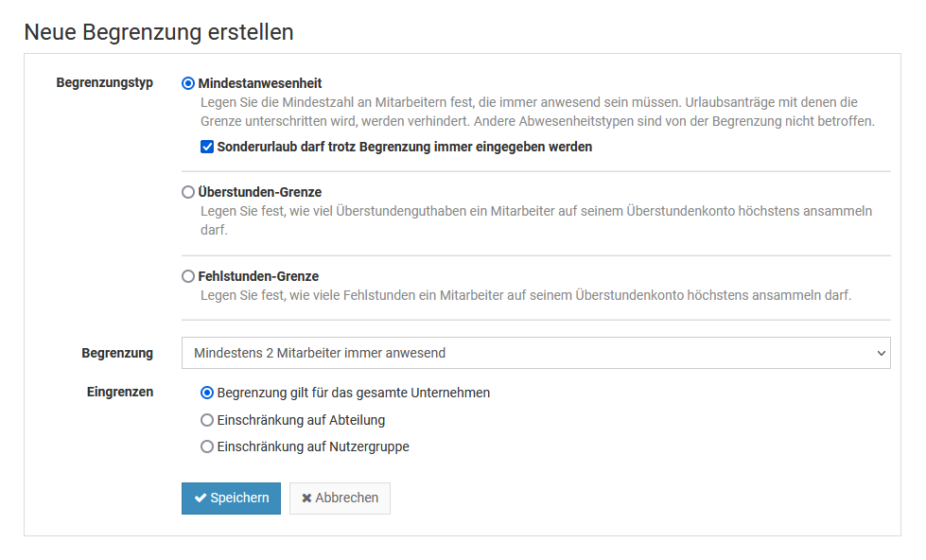Click the 'Begrenzungstyp' field label
The image size is (926, 560).
click(x=104, y=83)
